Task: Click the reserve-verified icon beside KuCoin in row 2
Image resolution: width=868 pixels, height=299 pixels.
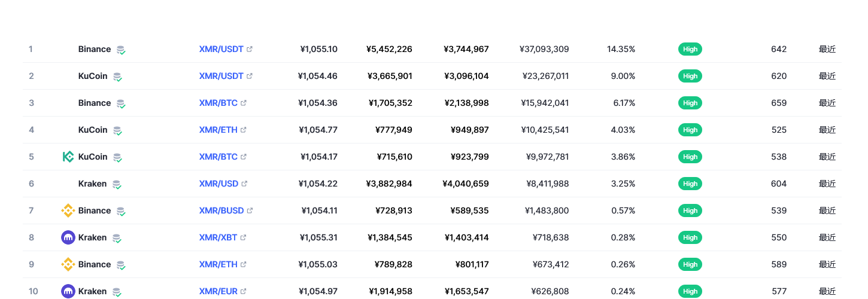Action: [x=117, y=77]
